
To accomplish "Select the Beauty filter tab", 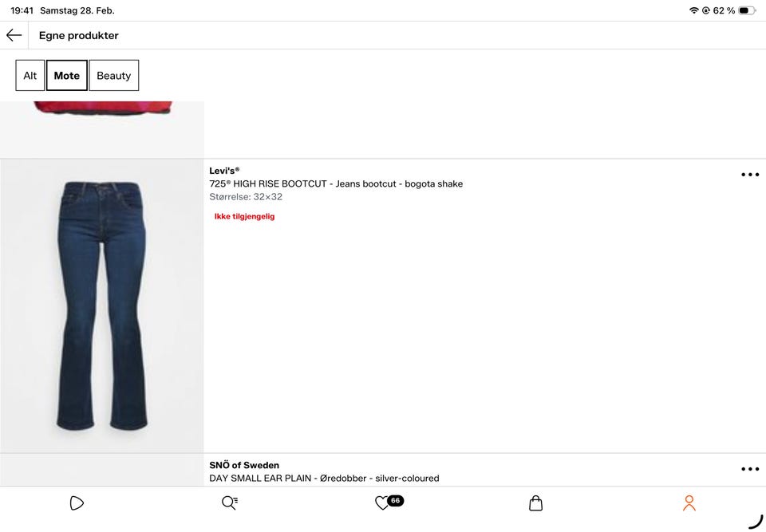I will tap(114, 75).
